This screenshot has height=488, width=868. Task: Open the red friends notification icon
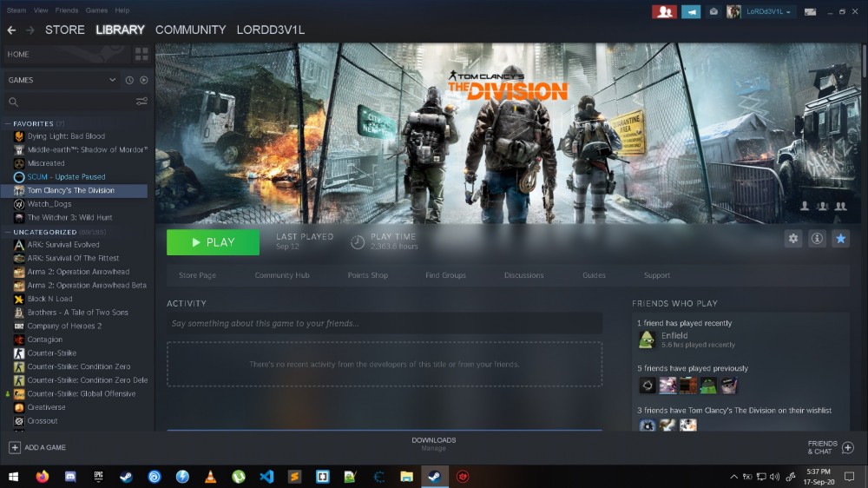(x=664, y=11)
